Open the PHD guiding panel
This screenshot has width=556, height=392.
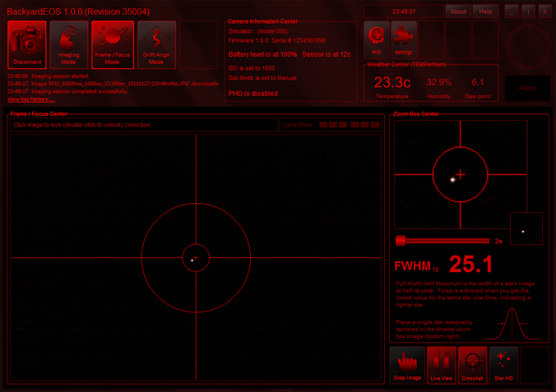coord(376,38)
